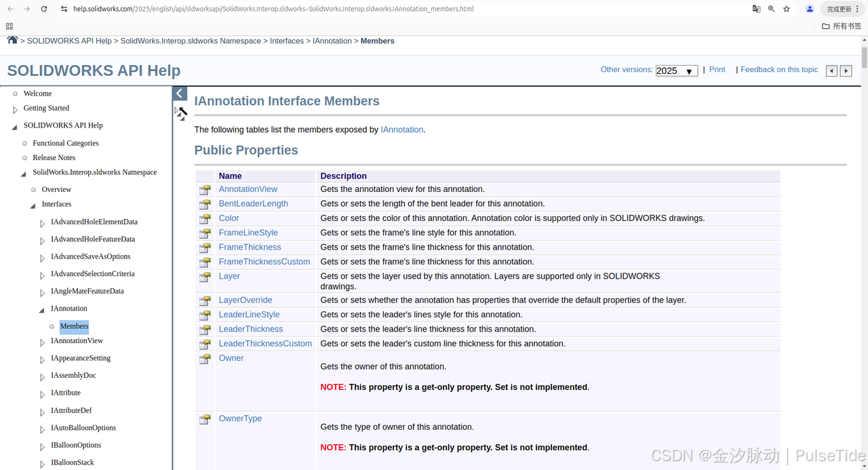Viewport: 868px width, 470px height.
Task: Expand the IAngleMateFeatureData node
Action: (42, 292)
